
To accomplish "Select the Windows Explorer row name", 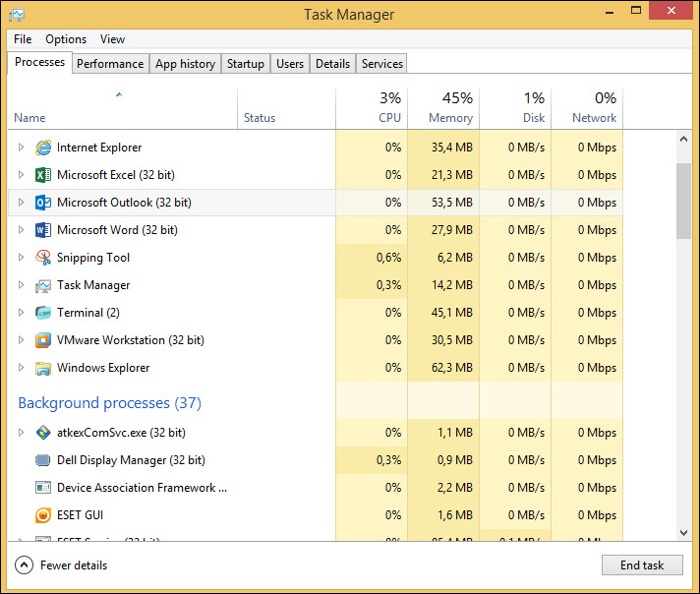I will tap(103, 368).
